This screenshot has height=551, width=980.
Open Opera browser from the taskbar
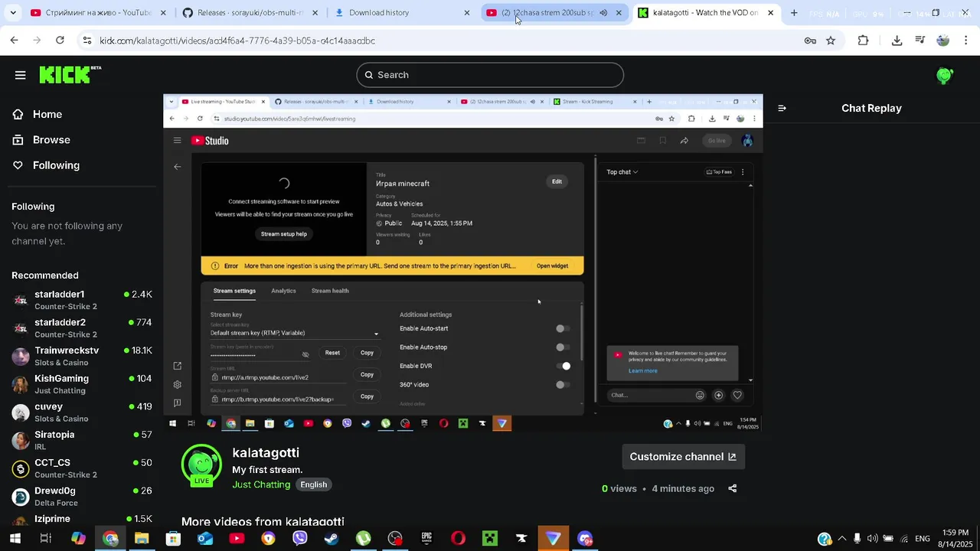[458, 539]
